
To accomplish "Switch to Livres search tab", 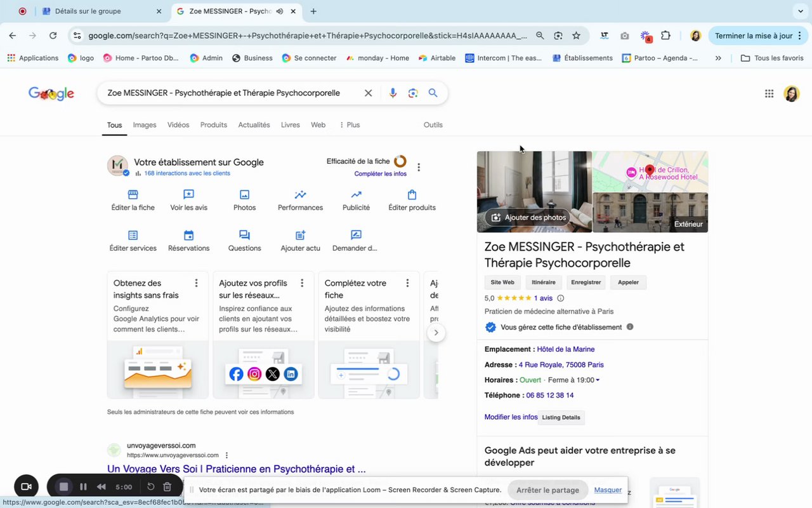I will [291, 125].
